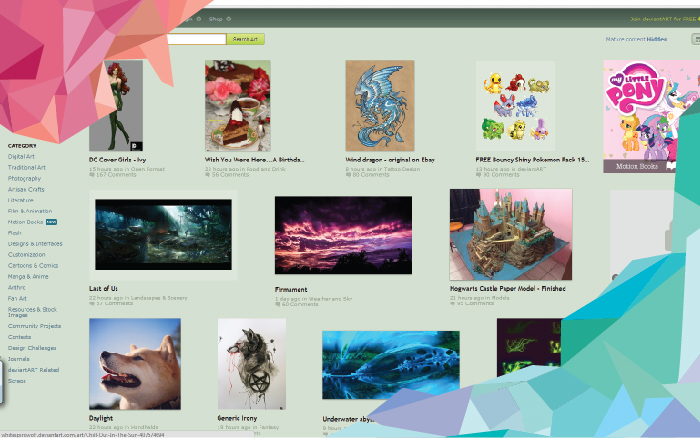Open Fan Art category
Viewport: 700px width, 438px height.
[17, 299]
